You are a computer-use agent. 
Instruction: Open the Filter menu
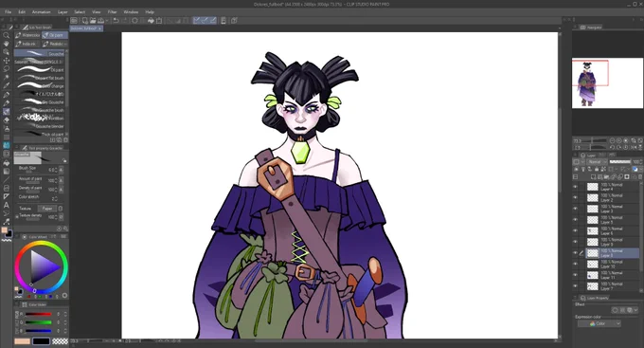click(112, 12)
